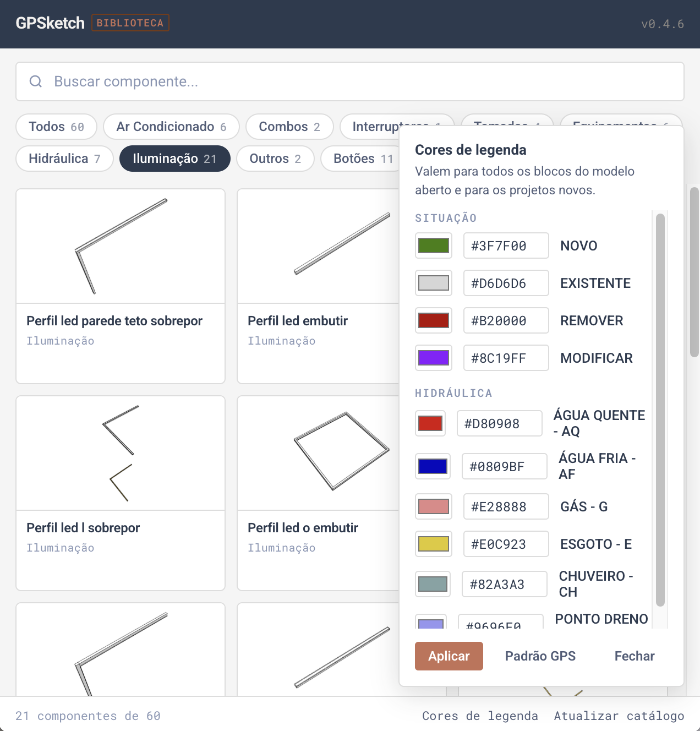Open the EXISTENTE gray color swatch
Viewport: 700px width, 731px height.
(x=434, y=283)
